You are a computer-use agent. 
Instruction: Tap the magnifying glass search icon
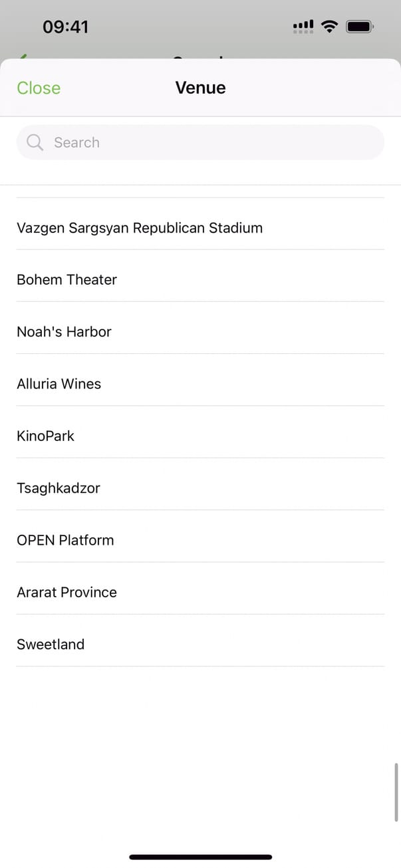pos(35,142)
